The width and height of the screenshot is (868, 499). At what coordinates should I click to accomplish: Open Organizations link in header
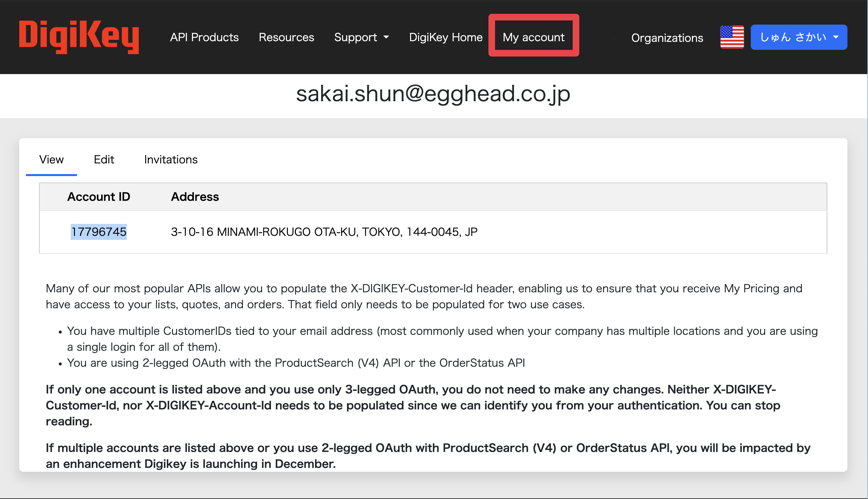coord(667,38)
